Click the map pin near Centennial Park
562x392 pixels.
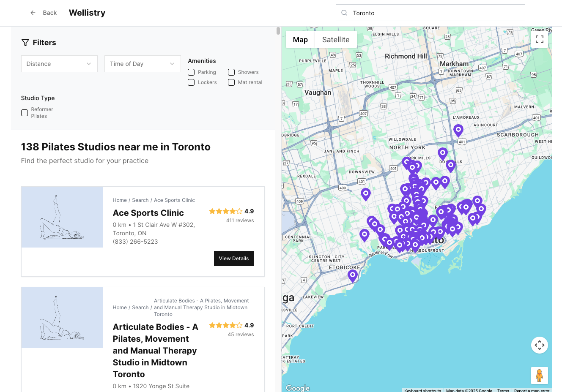coord(365,235)
